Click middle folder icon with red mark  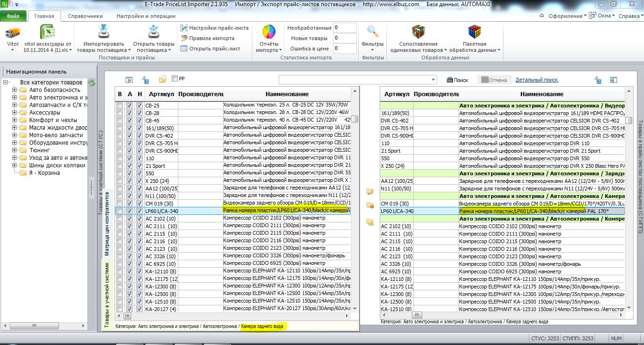click(x=370, y=205)
